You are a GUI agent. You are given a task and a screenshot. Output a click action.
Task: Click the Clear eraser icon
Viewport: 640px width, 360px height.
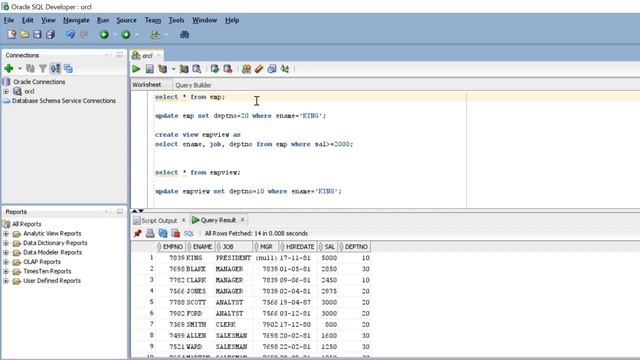(259, 69)
